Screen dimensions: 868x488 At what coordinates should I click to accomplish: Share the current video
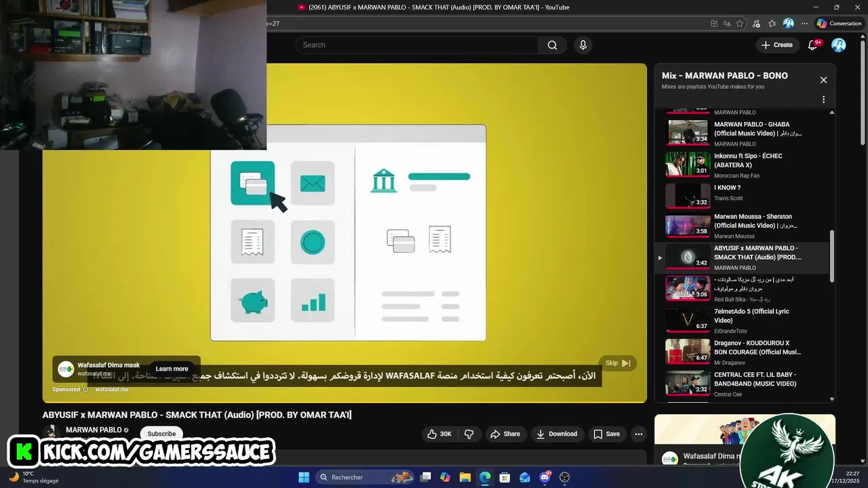(505, 434)
